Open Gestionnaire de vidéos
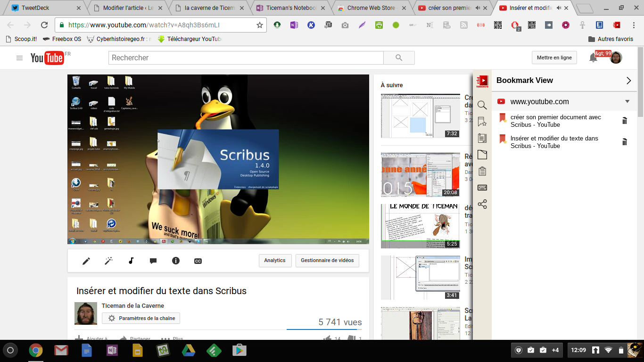The image size is (644, 362). click(327, 261)
